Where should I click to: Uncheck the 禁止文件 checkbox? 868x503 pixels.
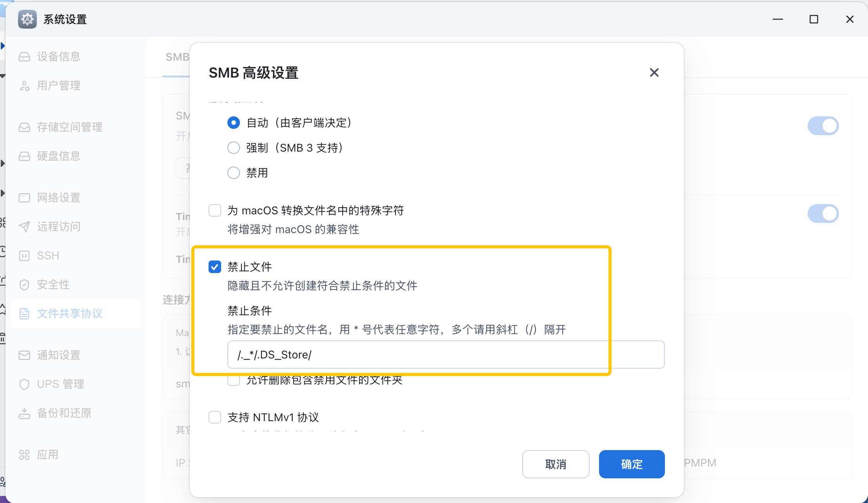coord(215,267)
